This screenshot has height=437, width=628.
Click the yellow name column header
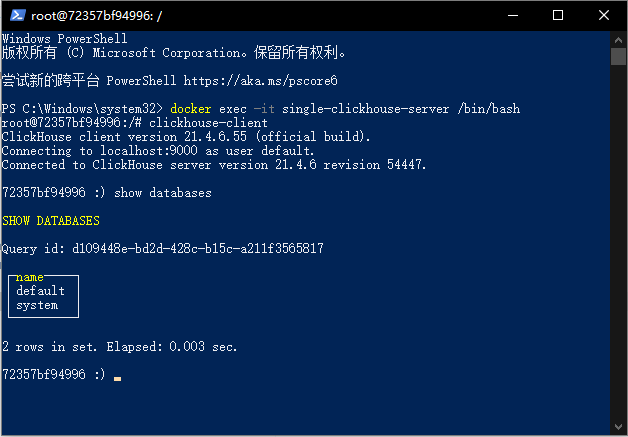[x=30, y=277]
